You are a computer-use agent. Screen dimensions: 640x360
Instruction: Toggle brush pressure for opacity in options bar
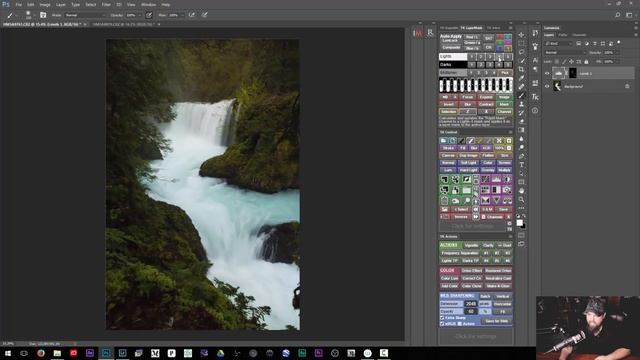coord(149,15)
